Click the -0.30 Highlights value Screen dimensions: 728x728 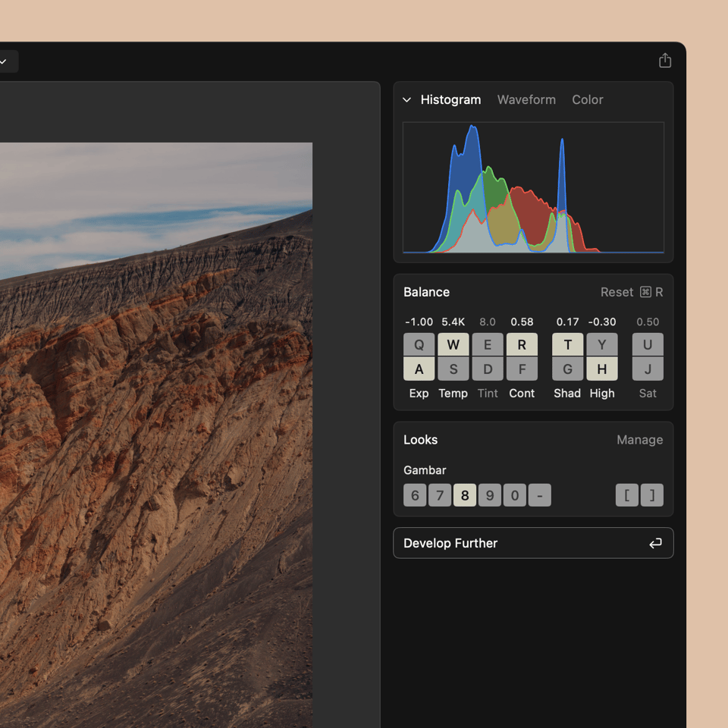click(601, 322)
